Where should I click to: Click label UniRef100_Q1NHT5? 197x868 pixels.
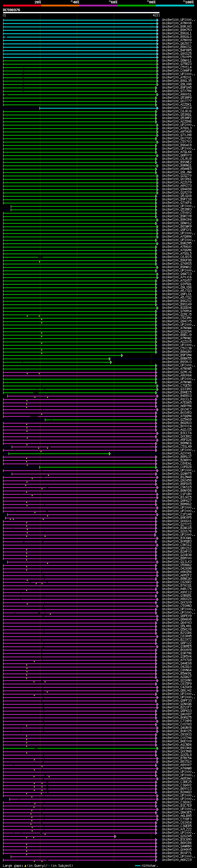pos(177,474)
